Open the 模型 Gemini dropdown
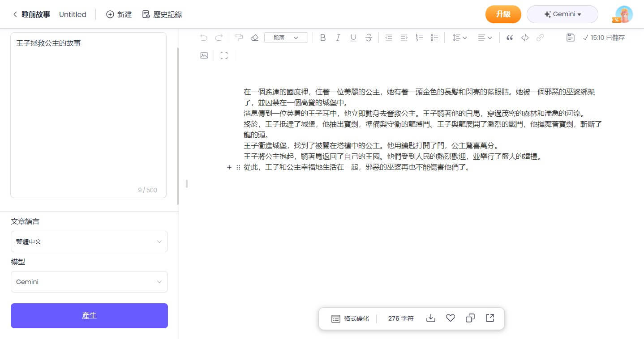This screenshot has width=644, height=339. click(x=89, y=282)
